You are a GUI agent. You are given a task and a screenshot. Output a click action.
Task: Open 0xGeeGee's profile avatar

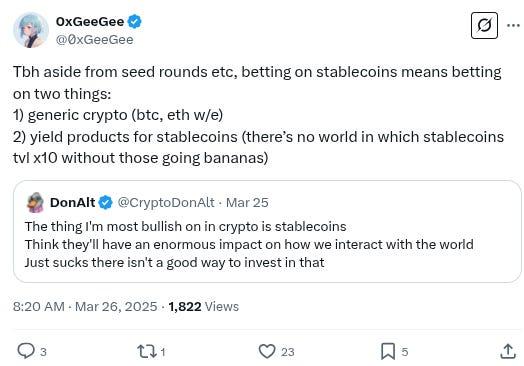(31, 30)
